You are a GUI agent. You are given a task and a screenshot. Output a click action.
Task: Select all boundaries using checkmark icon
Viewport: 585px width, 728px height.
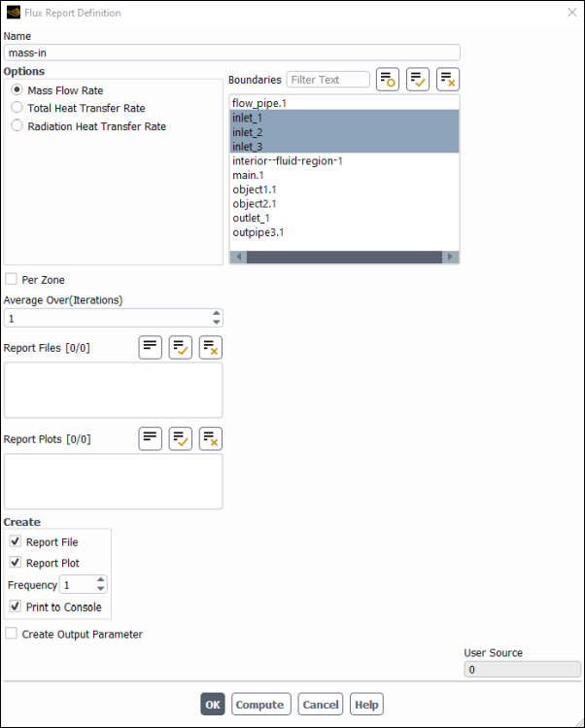point(418,80)
